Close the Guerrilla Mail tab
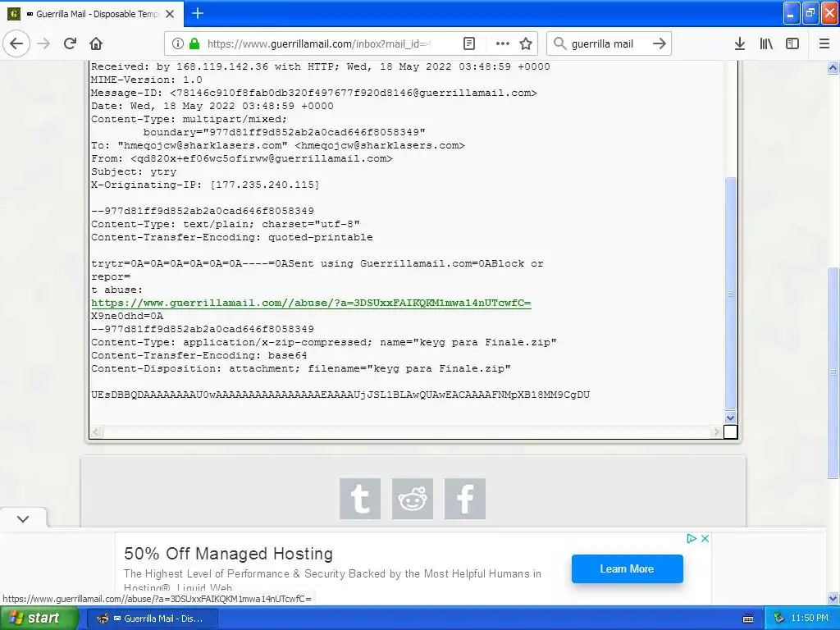 pyautogui.click(x=170, y=14)
